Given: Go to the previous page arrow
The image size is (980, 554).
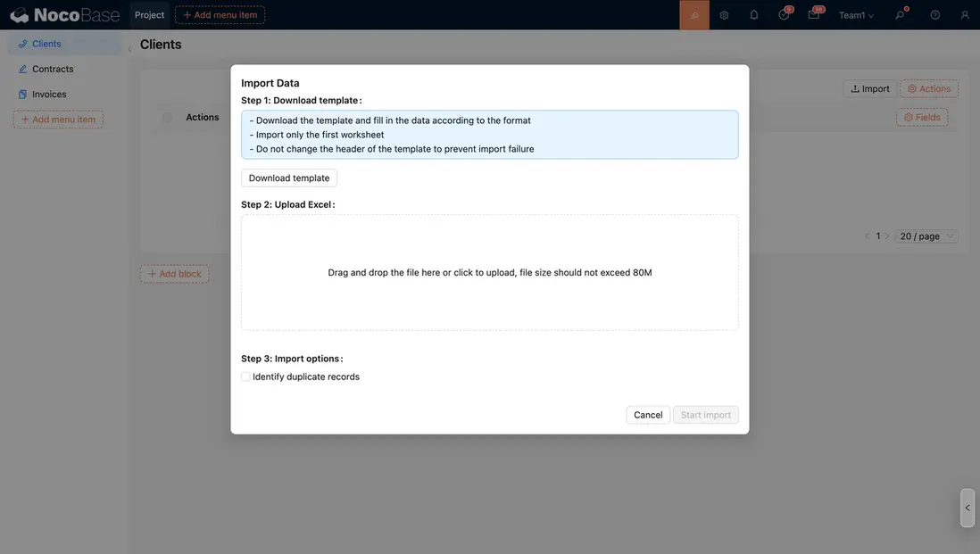Looking at the screenshot, I should (867, 236).
